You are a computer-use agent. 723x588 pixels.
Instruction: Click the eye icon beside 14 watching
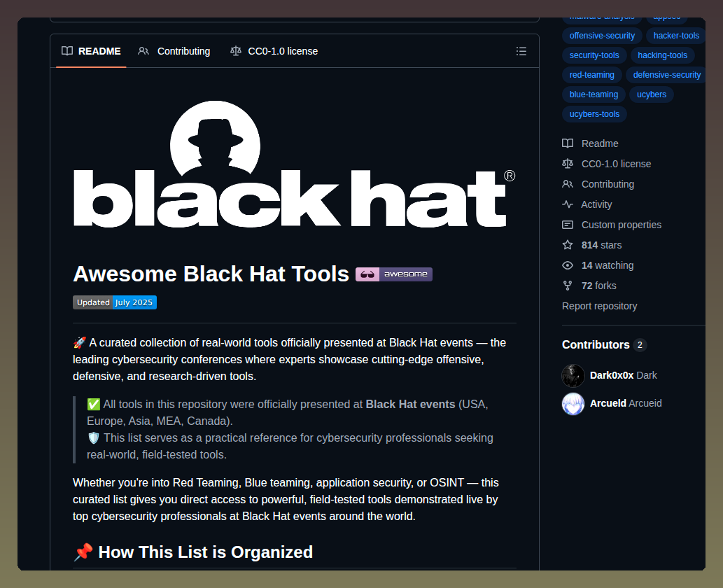pos(568,265)
